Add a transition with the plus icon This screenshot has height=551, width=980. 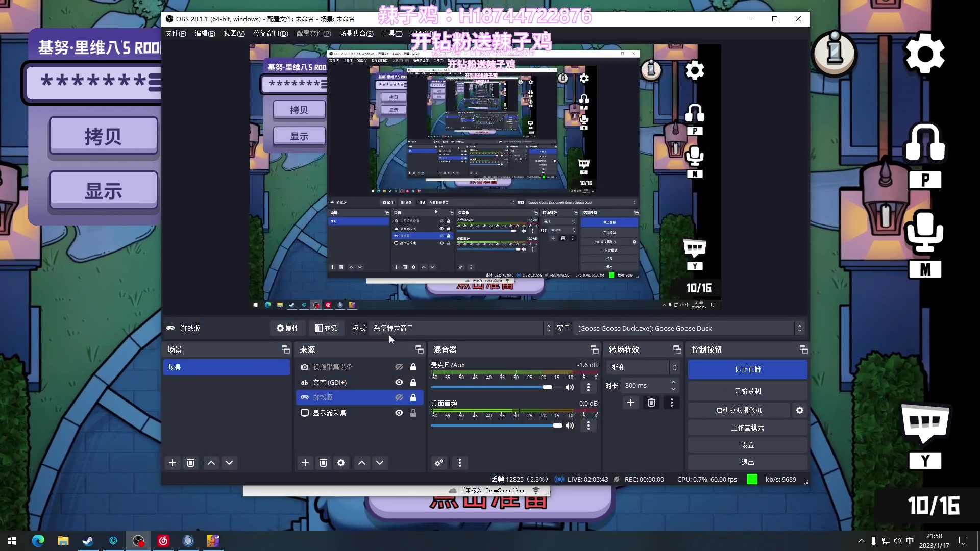tap(631, 403)
